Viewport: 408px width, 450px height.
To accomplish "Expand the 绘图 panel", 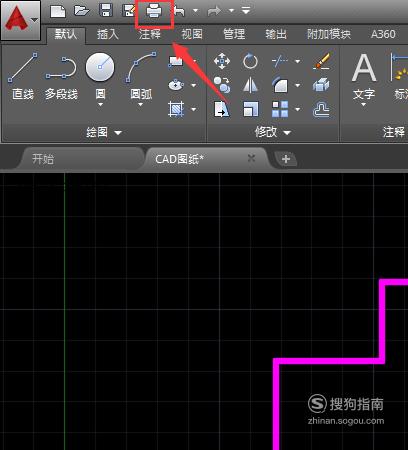I will pyautogui.click(x=104, y=133).
